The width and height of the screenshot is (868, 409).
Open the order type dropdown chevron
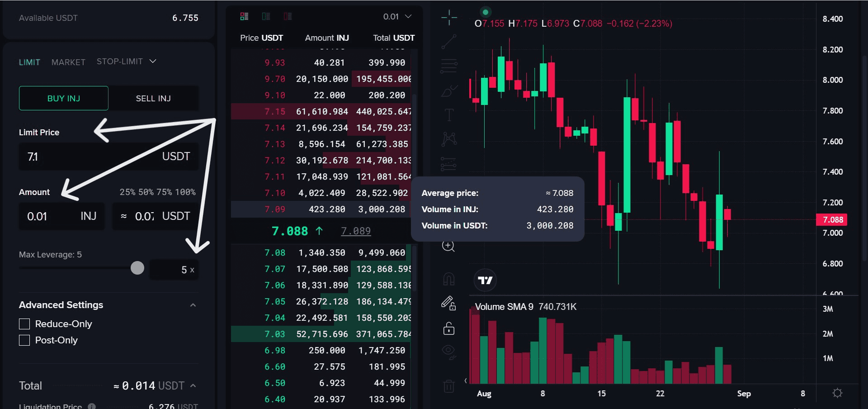point(153,61)
